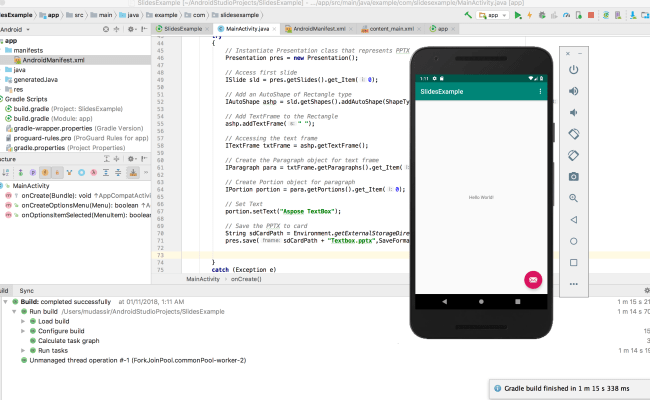
Task: Collapse the Run build node
Action: pyautogui.click(x=14, y=311)
